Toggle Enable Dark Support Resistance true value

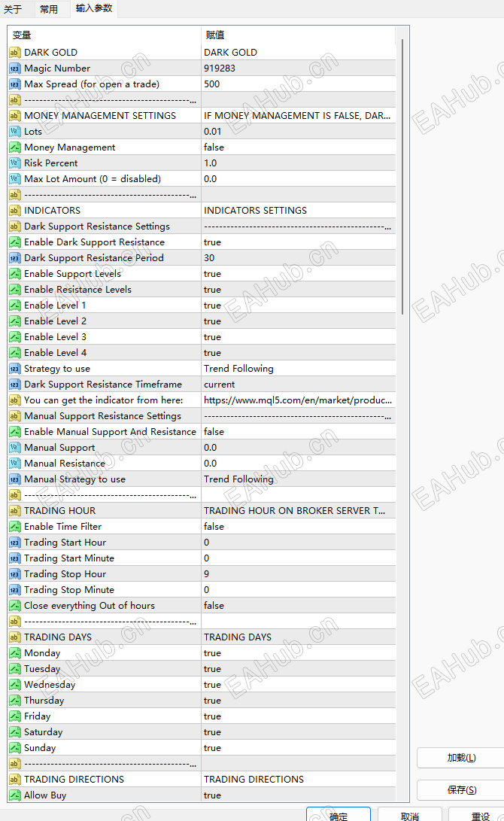(x=299, y=242)
